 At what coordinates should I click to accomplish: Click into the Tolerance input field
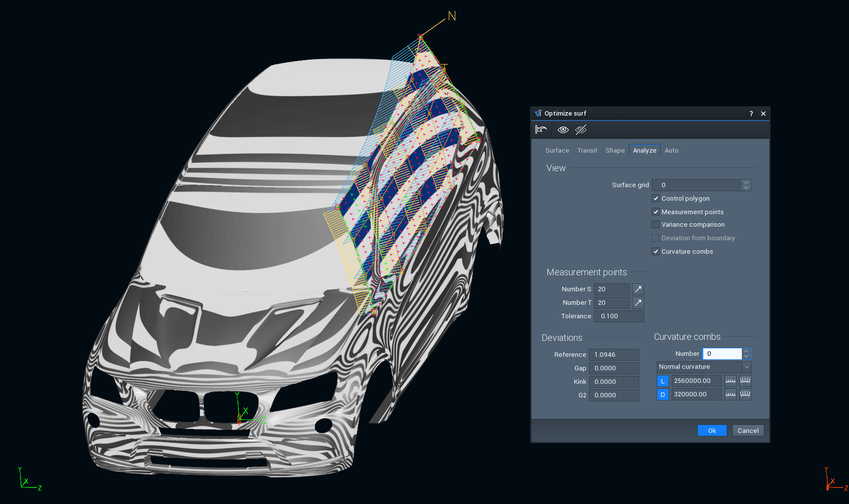(619, 316)
